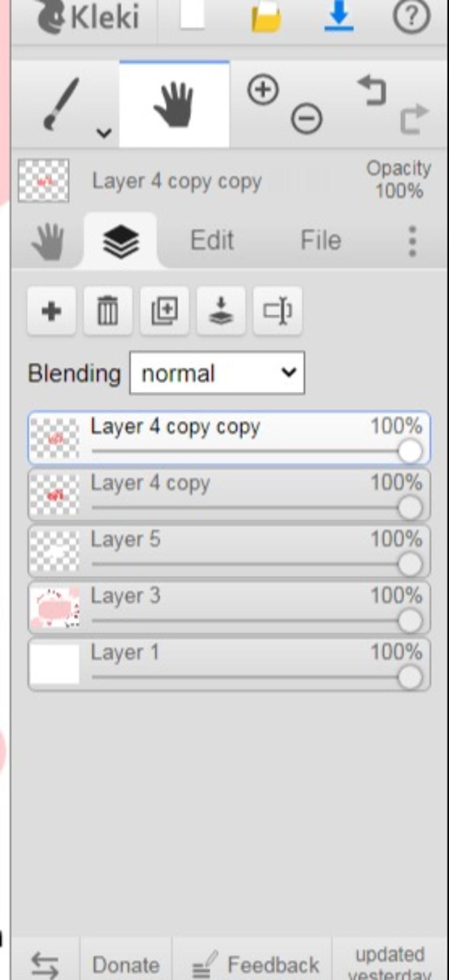Expand the brush tool chevron menu
This screenshot has width=449, height=980.
[104, 132]
